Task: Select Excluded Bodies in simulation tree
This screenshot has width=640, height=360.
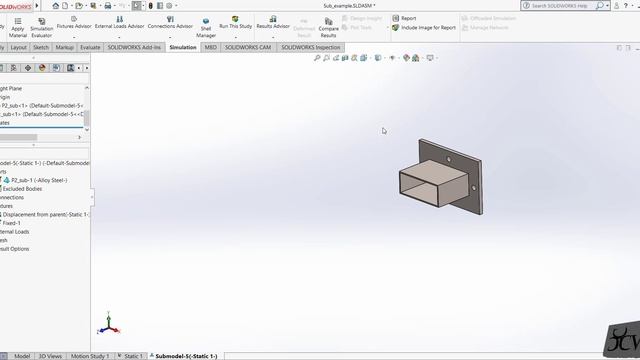Action: click(x=22, y=189)
